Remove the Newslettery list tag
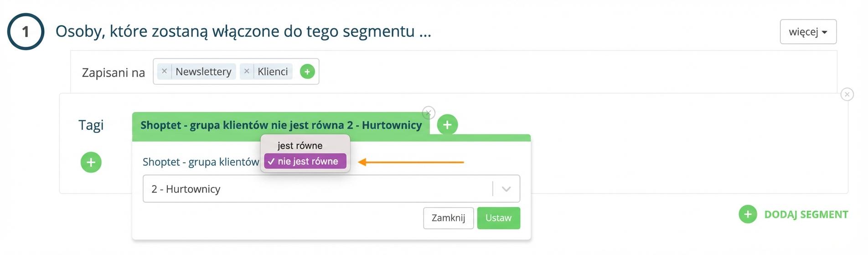 164,71
